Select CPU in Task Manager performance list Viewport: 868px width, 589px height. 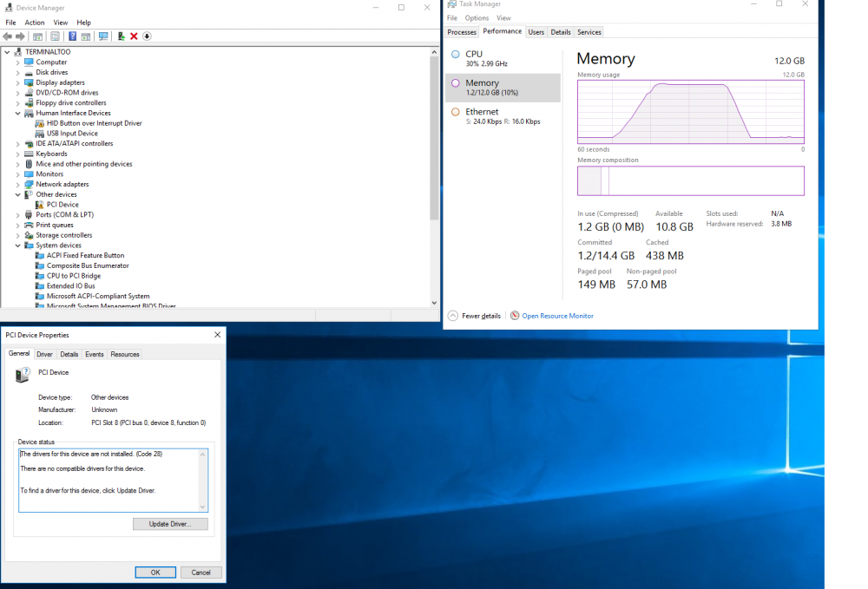pyautogui.click(x=503, y=58)
